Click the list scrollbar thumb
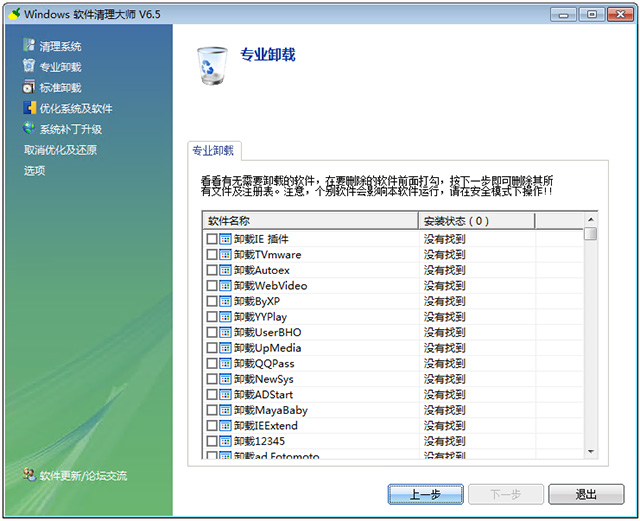640x521 pixels. pyautogui.click(x=591, y=234)
